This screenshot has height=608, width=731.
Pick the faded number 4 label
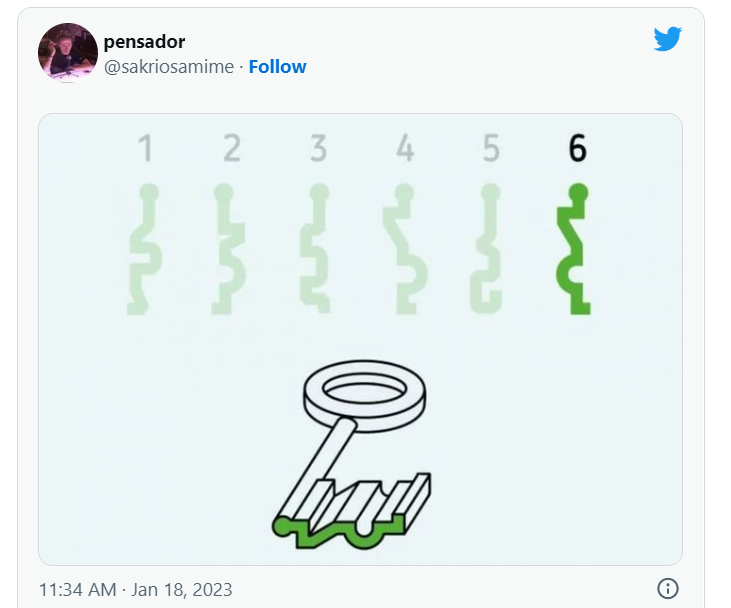click(405, 149)
